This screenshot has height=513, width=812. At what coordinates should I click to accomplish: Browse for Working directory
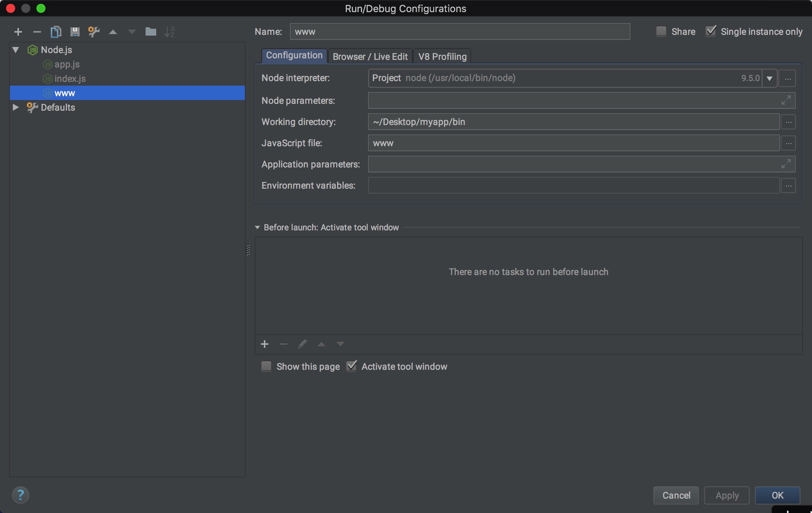788,122
